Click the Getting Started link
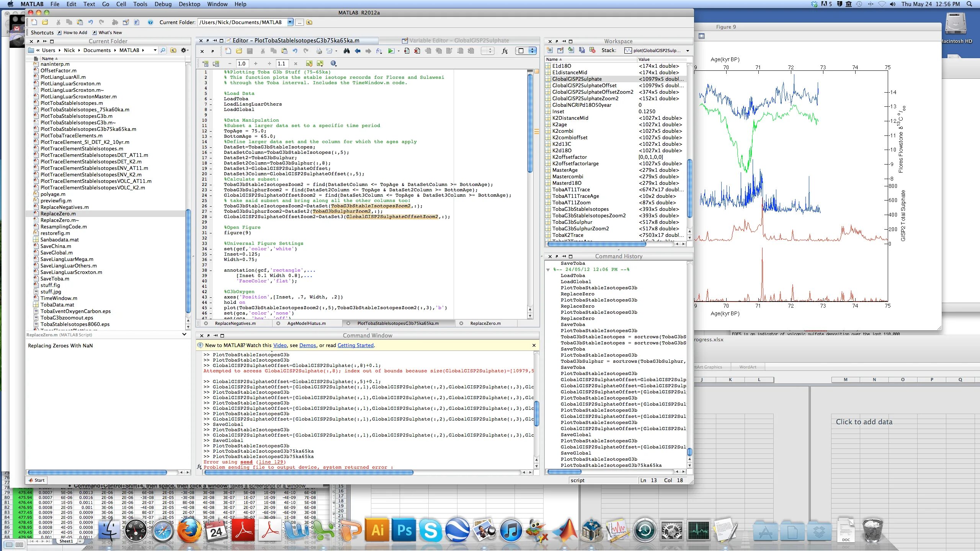980x551 pixels. point(355,345)
